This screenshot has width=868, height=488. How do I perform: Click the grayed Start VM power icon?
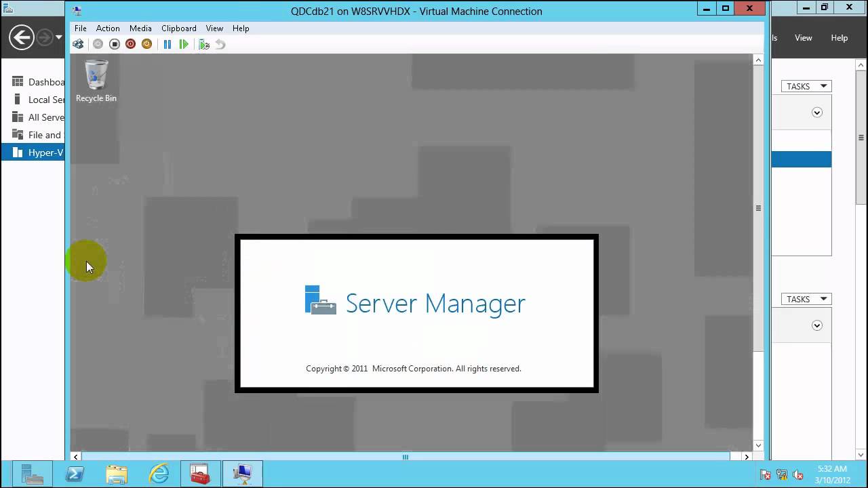98,44
